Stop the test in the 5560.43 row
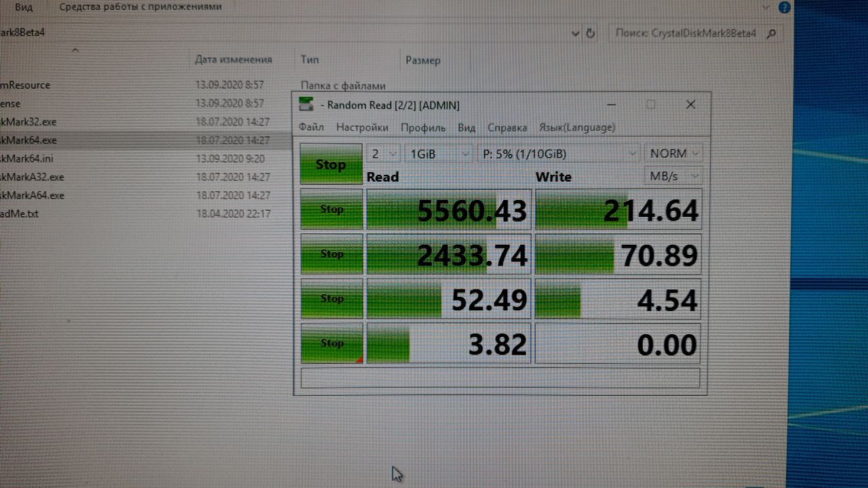Viewport: 868px width, 488px height. pyautogui.click(x=332, y=209)
